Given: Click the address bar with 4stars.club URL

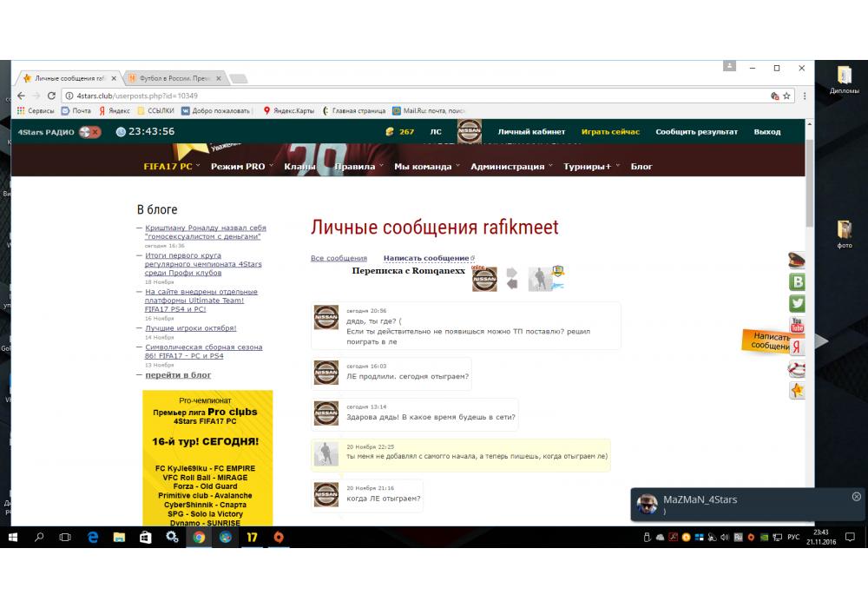Looking at the screenshot, I should pos(415,96).
